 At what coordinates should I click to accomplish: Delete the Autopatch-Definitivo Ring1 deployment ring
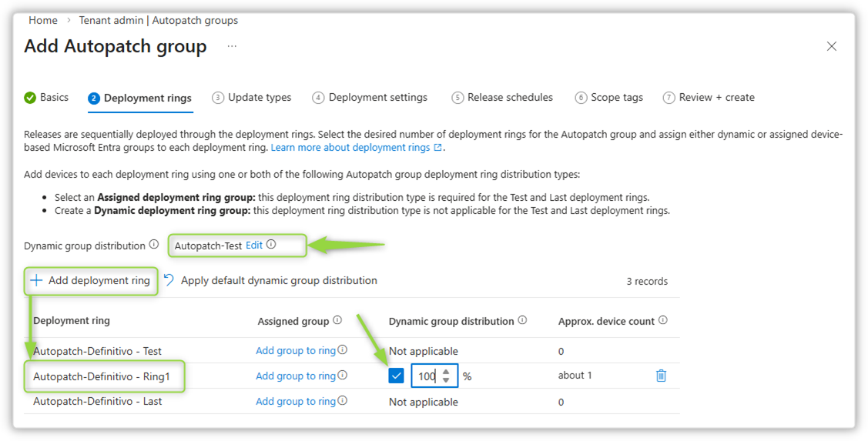[660, 376]
